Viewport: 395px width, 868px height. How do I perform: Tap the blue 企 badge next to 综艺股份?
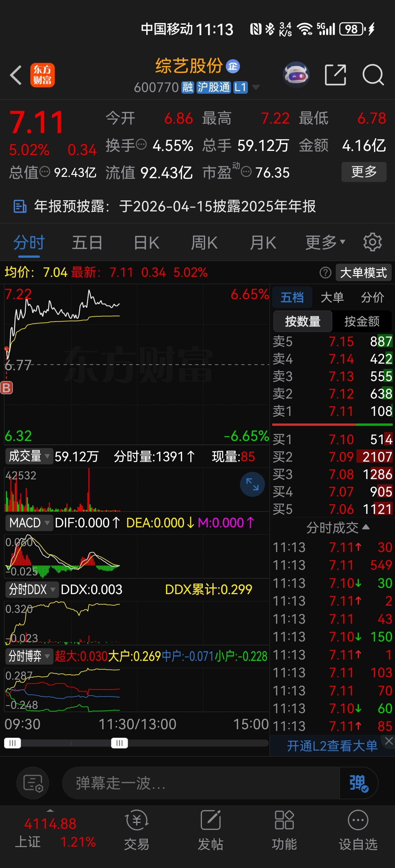click(233, 66)
